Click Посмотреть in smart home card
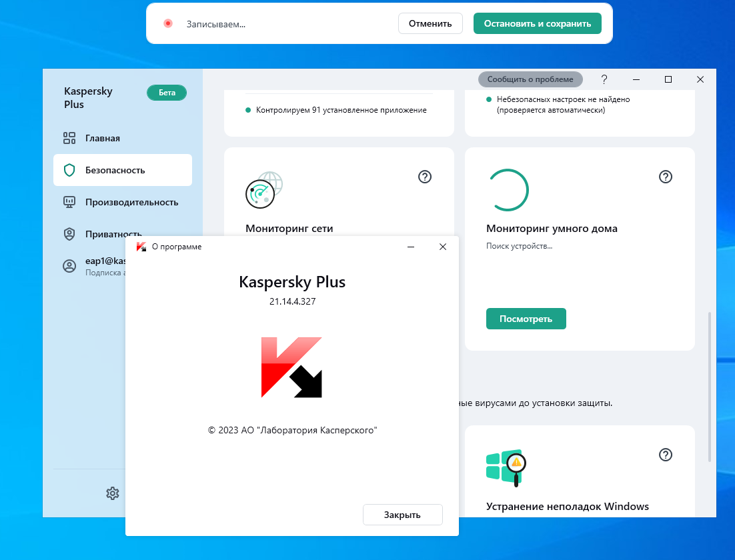 pos(526,319)
